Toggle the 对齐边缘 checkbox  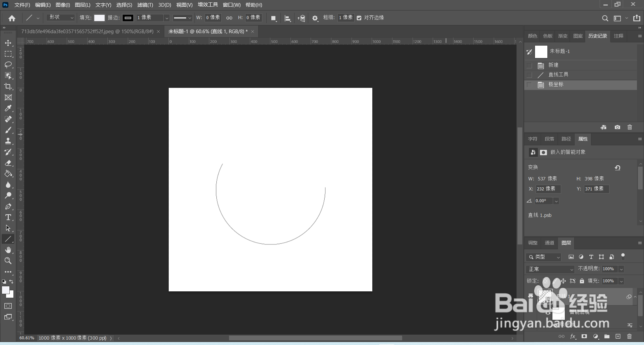coord(359,18)
